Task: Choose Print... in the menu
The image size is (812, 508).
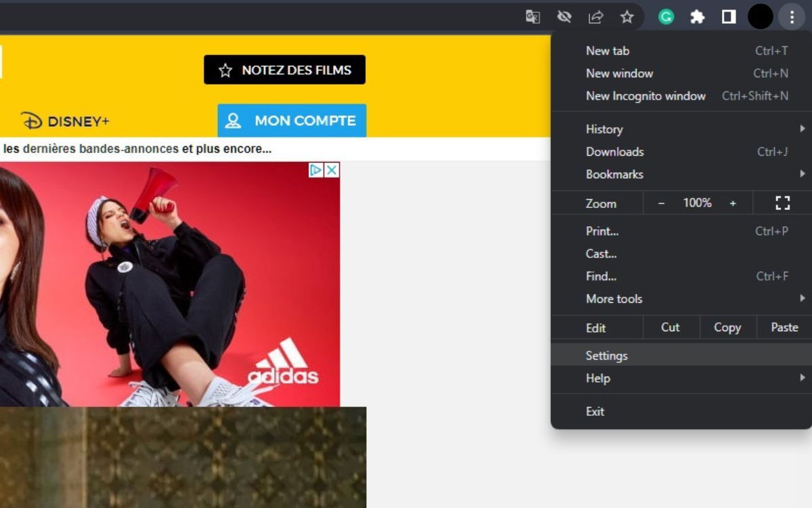Action: [681, 231]
